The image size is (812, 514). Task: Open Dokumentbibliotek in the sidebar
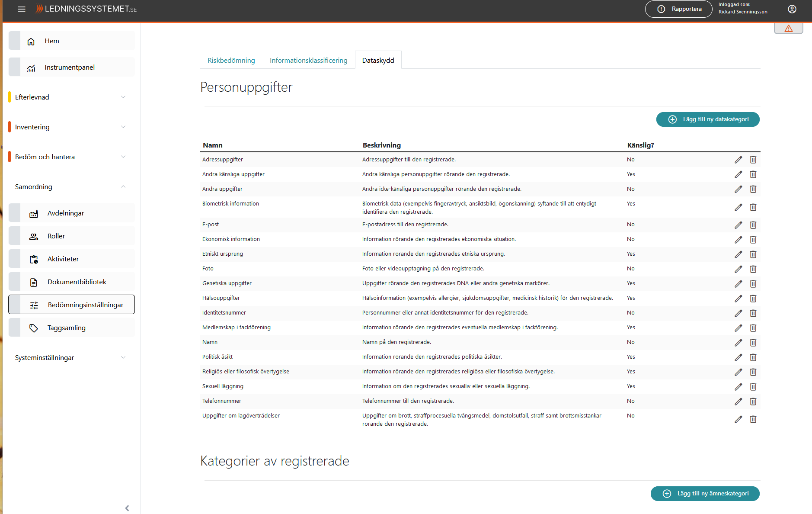[x=77, y=282]
